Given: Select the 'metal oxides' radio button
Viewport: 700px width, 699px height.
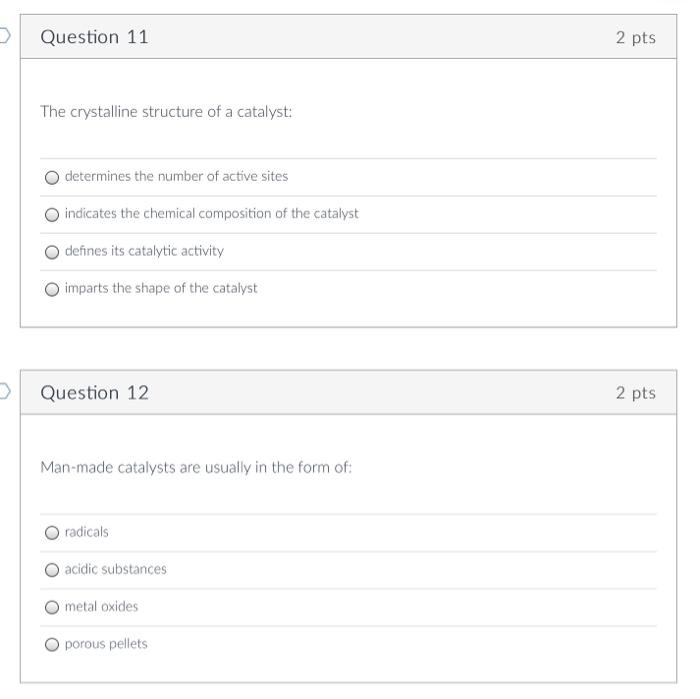Looking at the screenshot, I should pos(52,607).
